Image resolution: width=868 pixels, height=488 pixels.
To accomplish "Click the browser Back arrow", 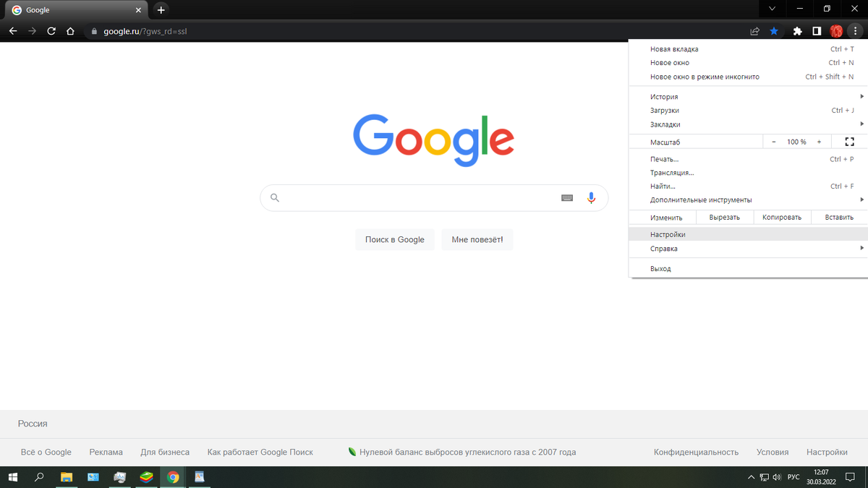I will [x=12, y=31].
